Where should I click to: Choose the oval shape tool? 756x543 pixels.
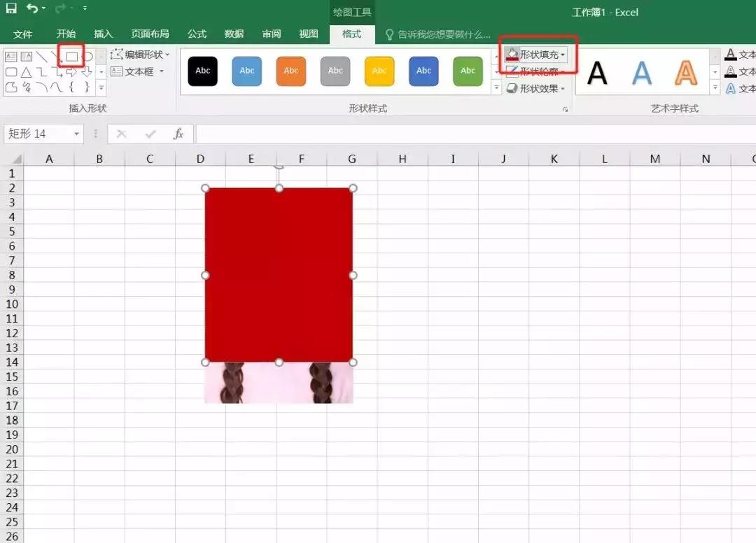[88, 56]
